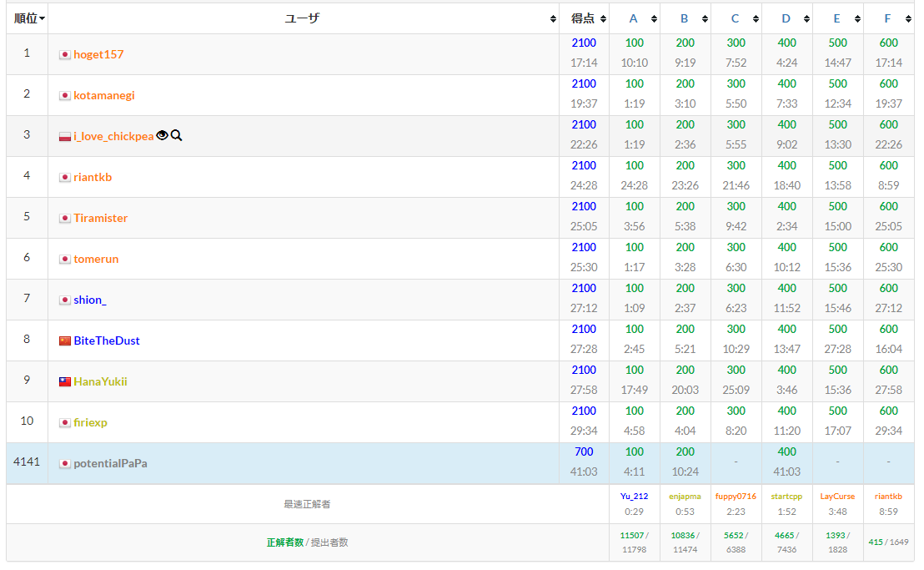Select HanaYukii's problem C time 25:09
The width and height of the screenshot is (924, 570).
click(736, 391)
